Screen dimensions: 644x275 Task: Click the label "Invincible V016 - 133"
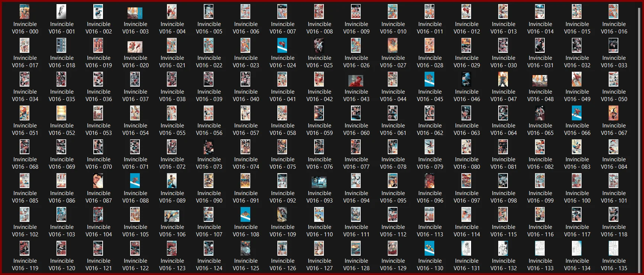(540, 265)
